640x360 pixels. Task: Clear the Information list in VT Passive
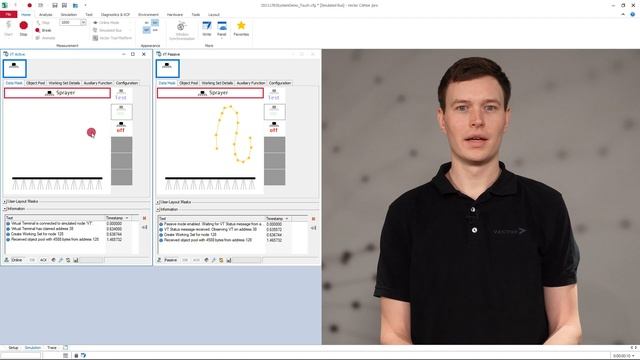[313, 219]
